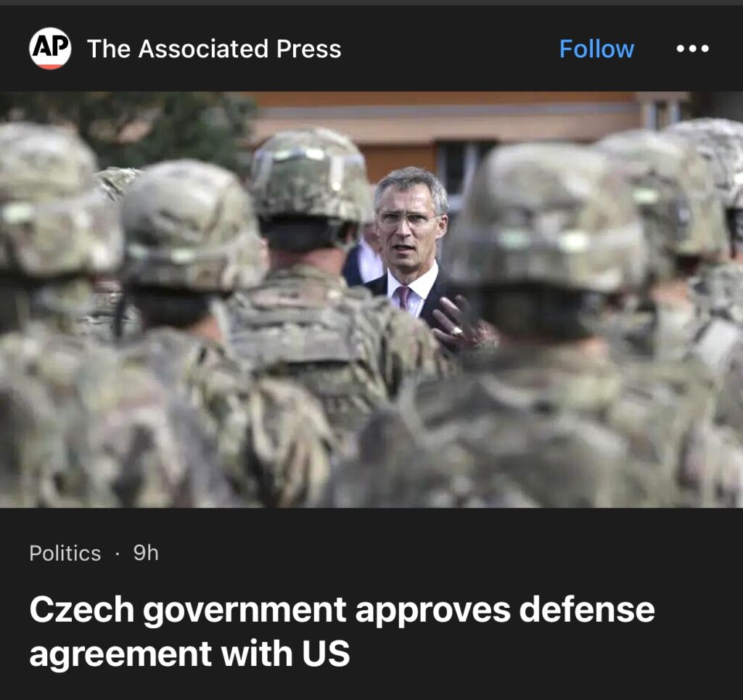Open The Associated Press publisher name
Image resolution: width=743 pixels, height=700 pixels.
pyautogui.click(x=214, y=49)
